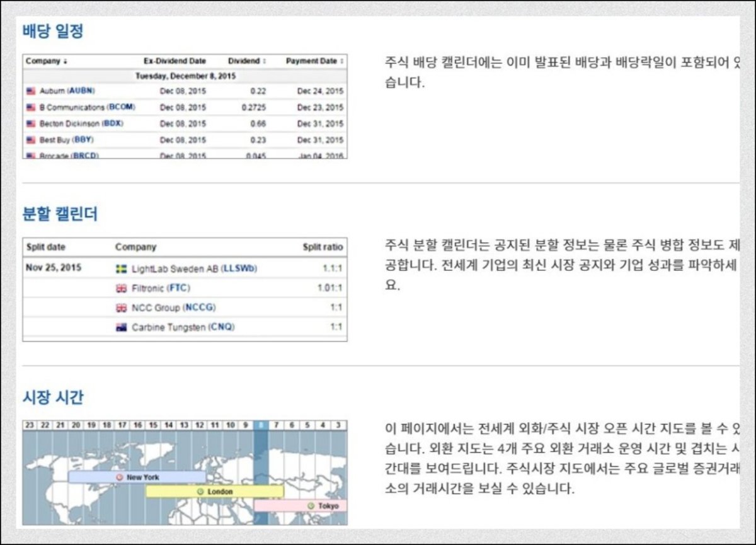
Task: Click the US flag next to B Communications
Action: coord(31,108)
